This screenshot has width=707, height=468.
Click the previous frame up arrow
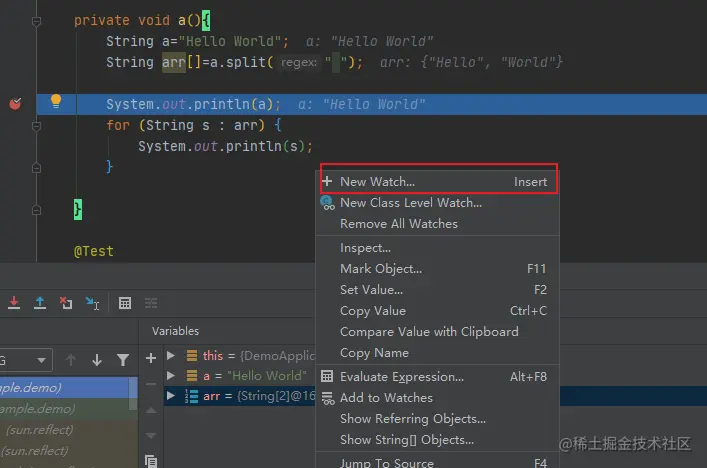click(71, 360)
